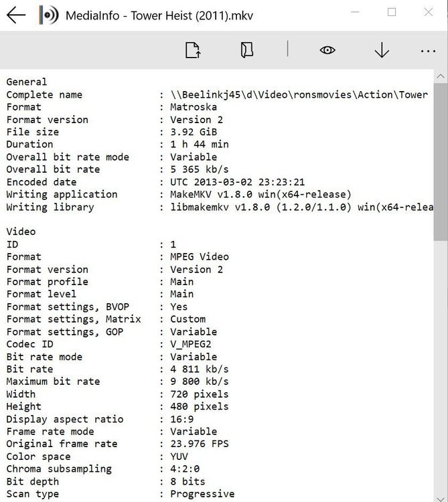The width and height of the screenshot is (448, 502).
Task: Close the MediaInfo window
Action: [x=429, y=12]
